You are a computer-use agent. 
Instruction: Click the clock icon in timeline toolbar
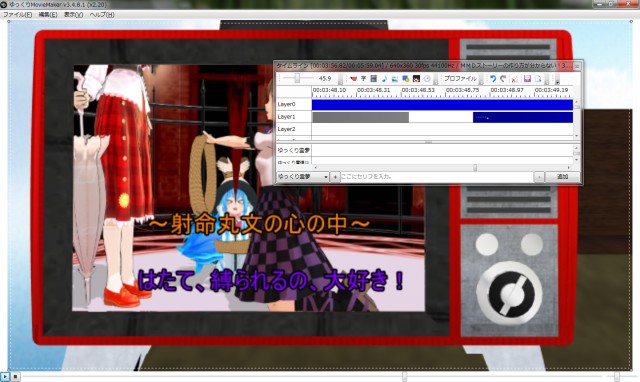pyautogui.click(x=427, y=78)
